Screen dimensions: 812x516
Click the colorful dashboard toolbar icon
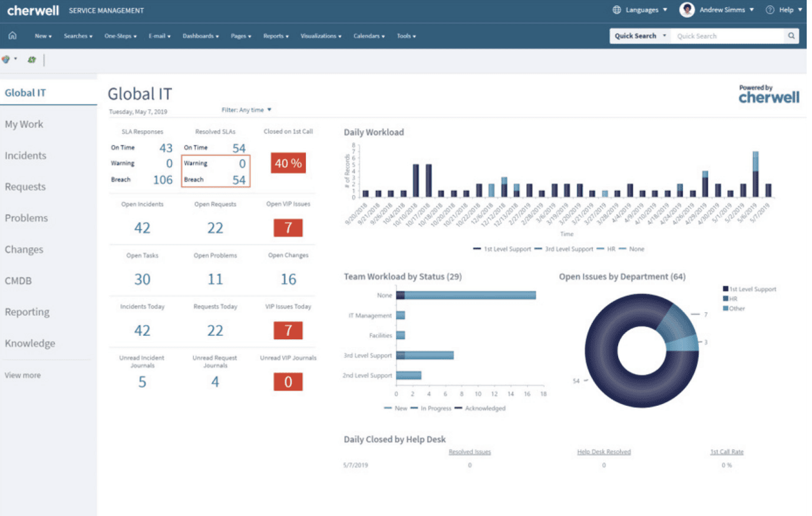[x=6, y=59]
